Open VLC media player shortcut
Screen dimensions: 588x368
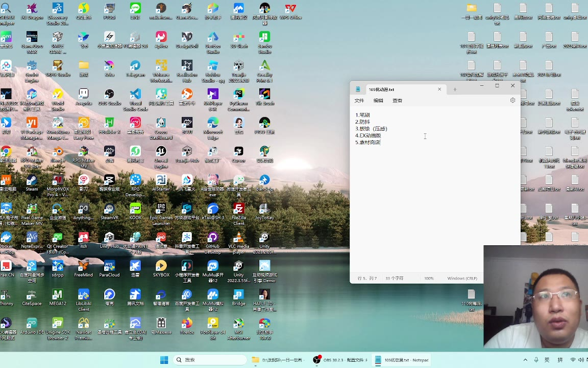pyautogui.click(x=238, y=243)
